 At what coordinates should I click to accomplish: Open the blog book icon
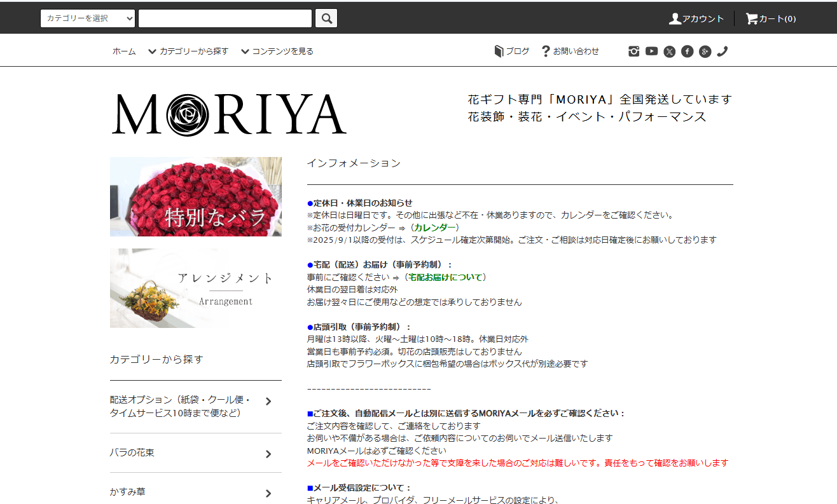pyautogui.click(x=499, y=51)
